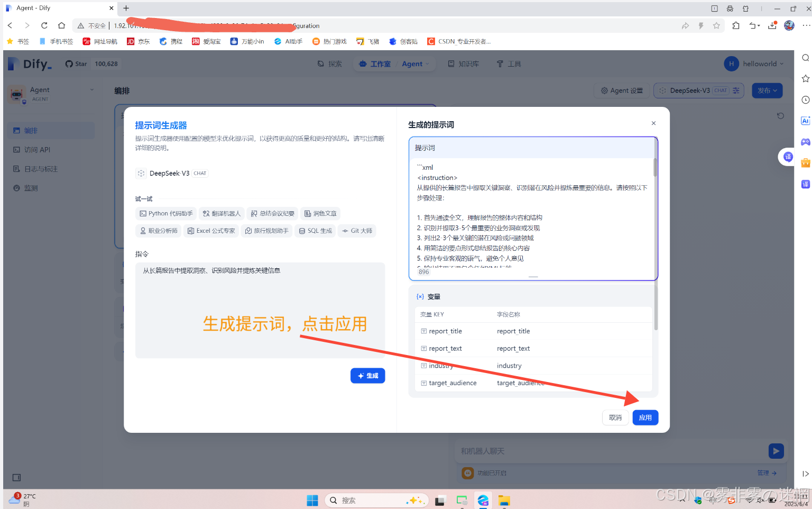Choose the 总结会议纪要 template chip
812x509 pixels.
(x=272, y=214)
